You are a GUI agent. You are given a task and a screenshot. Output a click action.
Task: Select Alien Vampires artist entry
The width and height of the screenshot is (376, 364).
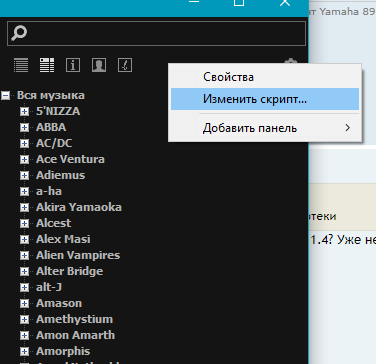pyautogui.click(x=78, y=255)
